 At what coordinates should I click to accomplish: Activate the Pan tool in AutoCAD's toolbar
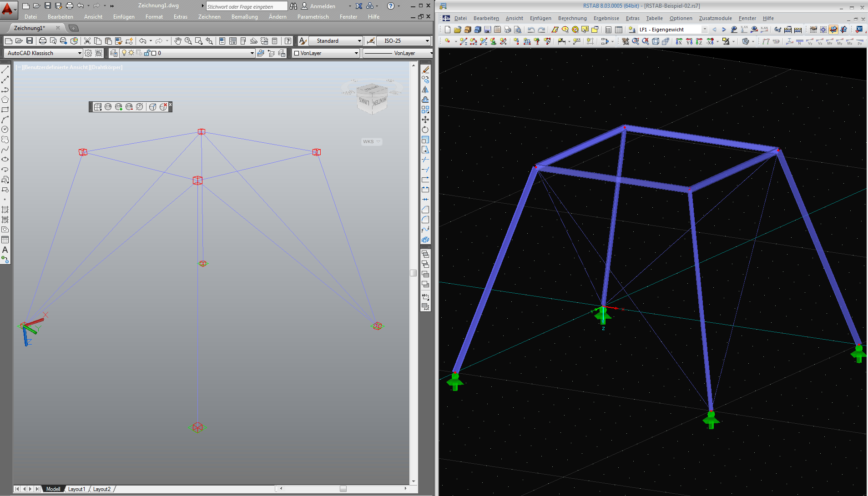177,40
